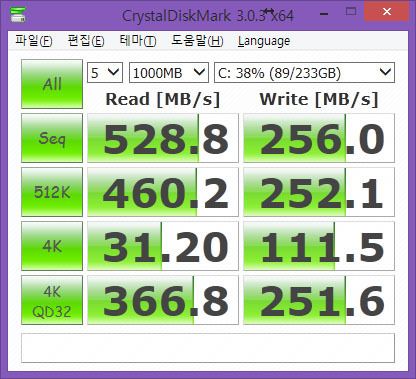
Task: Open the 파일(F) menu
Action: tap(34, 41)
